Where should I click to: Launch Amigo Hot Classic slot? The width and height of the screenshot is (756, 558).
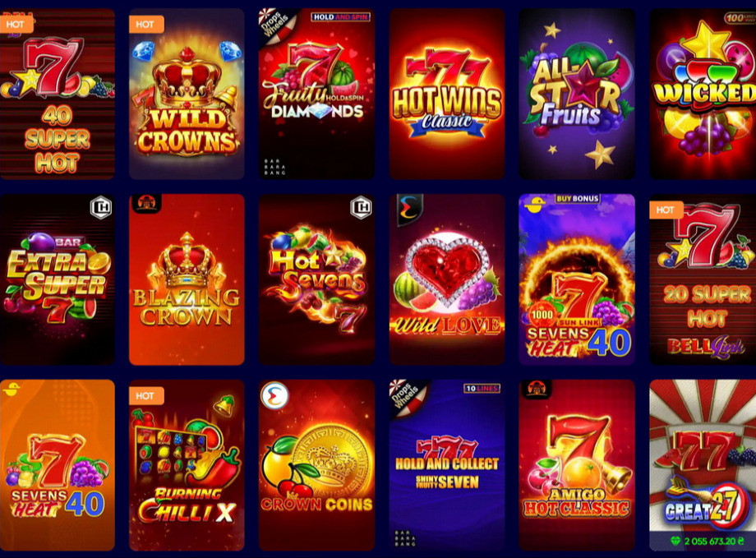point(577,465)
